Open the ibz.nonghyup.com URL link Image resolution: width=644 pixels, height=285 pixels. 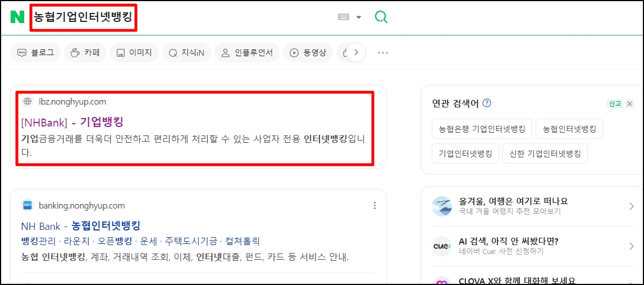click(x=72, y=102)
